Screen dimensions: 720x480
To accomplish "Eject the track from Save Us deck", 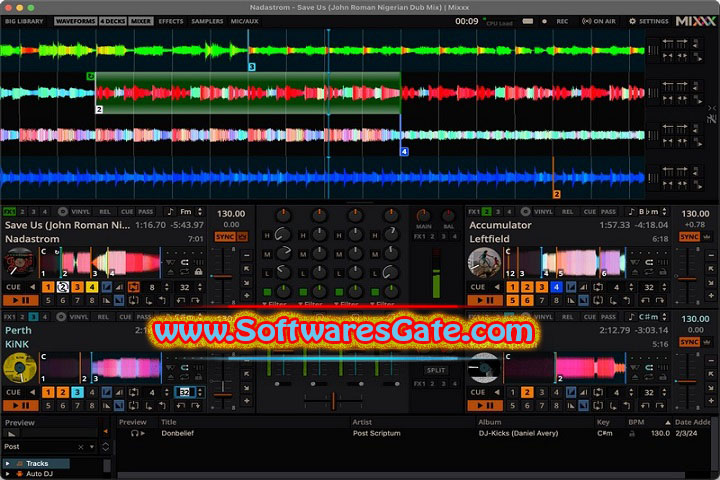I will click(x=170, y=272).
